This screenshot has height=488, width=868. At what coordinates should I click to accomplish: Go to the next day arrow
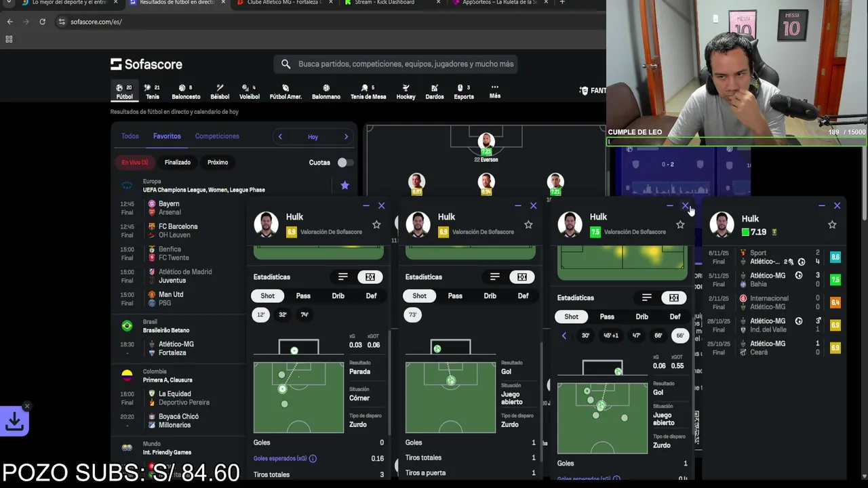tap(346, 137)
